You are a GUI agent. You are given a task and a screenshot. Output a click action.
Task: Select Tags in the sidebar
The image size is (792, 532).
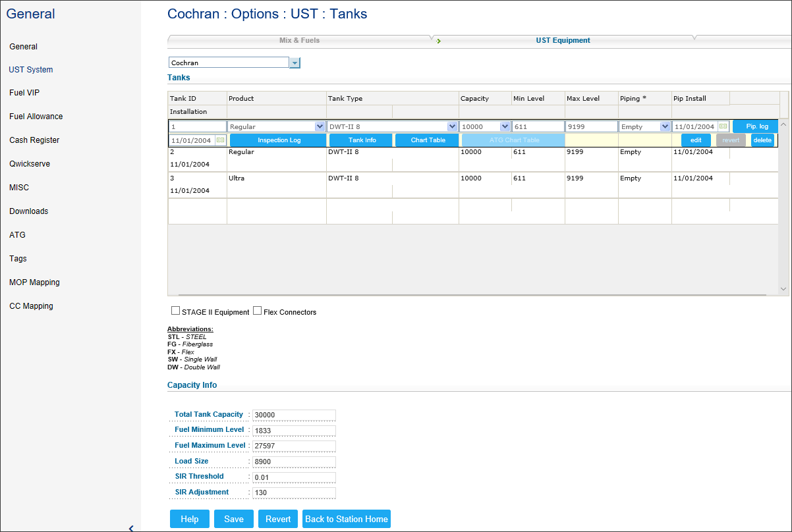(18, 259)
